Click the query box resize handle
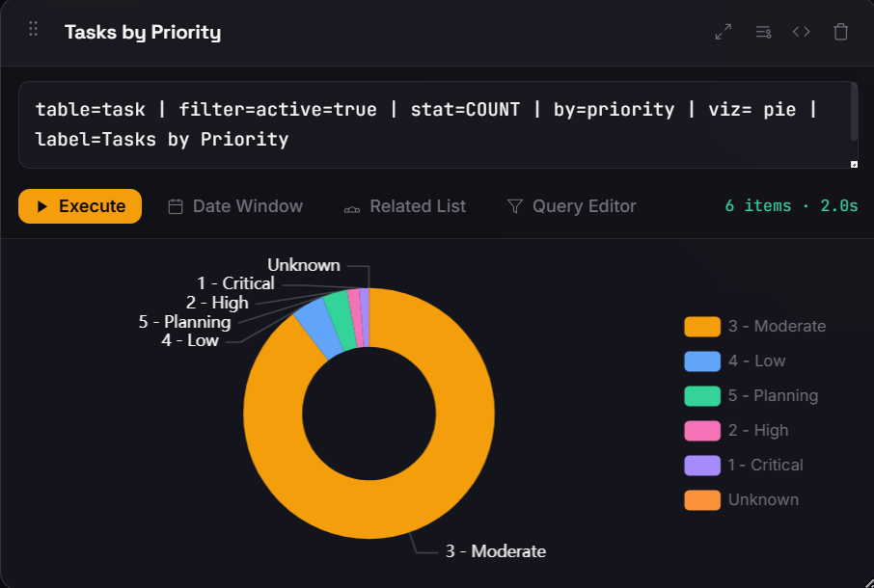 (854, 164)
